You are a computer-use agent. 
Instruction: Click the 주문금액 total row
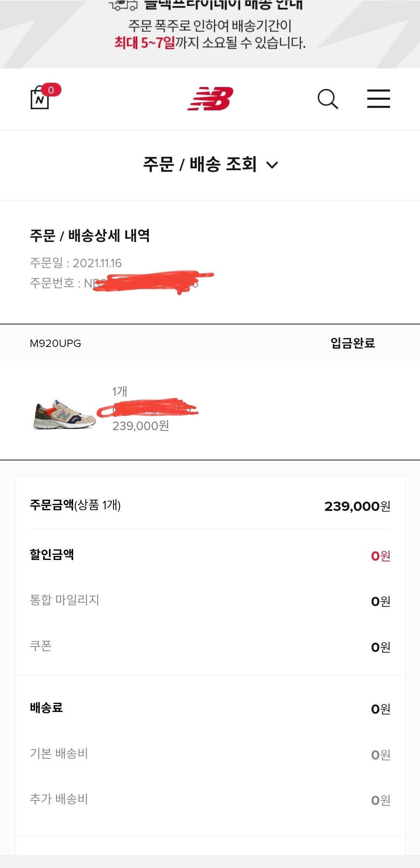(x=210, y=506)
